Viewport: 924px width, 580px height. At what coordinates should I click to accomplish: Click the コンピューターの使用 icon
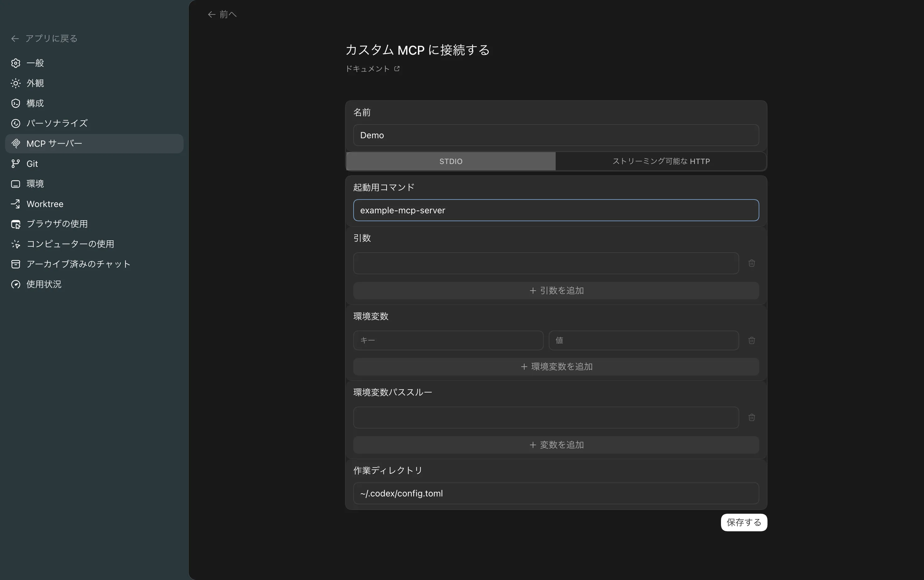click(16, 244)
